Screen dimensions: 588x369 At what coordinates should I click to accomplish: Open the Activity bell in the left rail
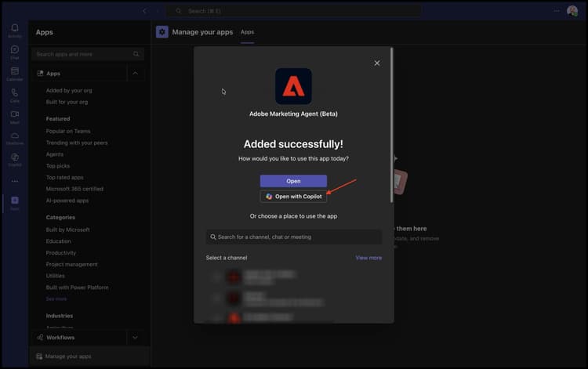tap(15, 31)
